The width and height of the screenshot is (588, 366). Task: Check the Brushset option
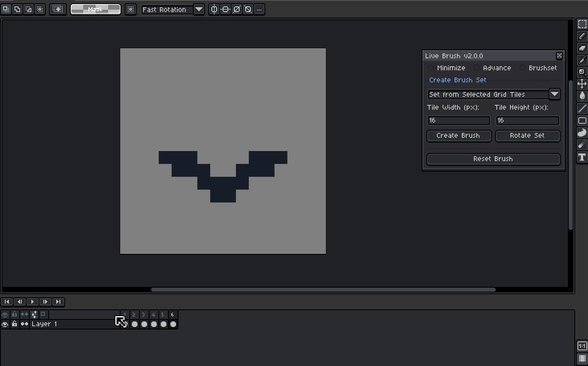pyautogui.click(x=522, y=68)
